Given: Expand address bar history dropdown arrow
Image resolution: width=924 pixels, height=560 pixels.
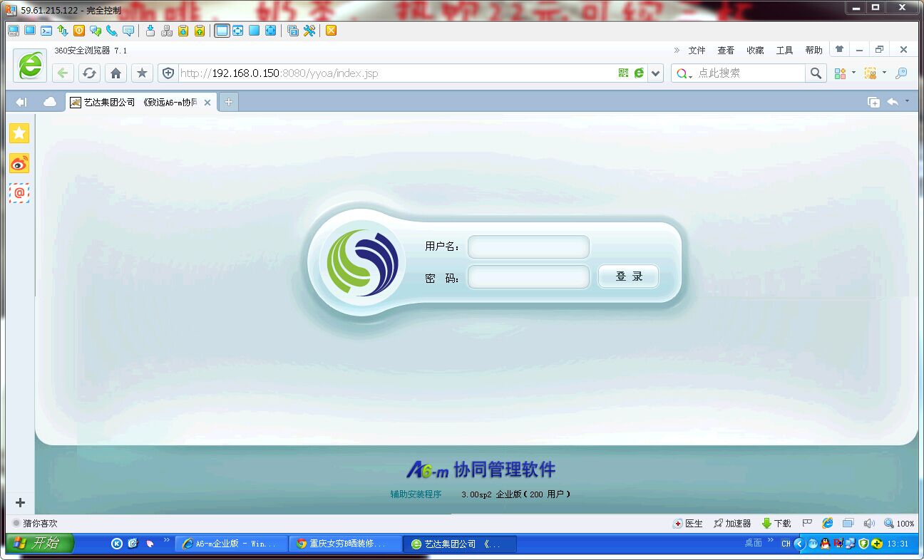Looking at the screenshot, I should 656,73.
